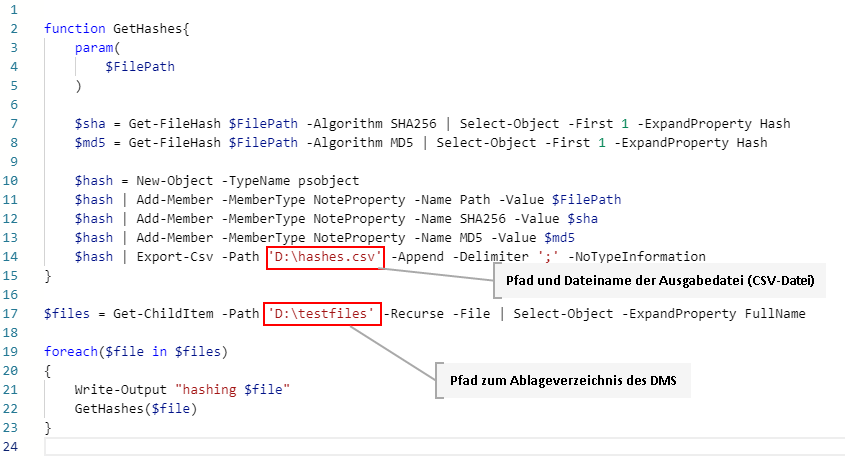Click line number 24 in the gutter

10,447
